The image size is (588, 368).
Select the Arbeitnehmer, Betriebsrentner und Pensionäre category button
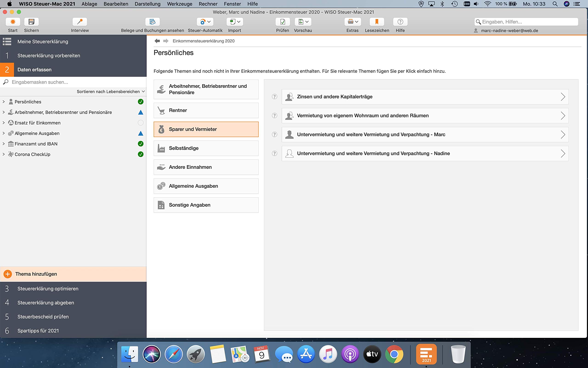[206, 89]
